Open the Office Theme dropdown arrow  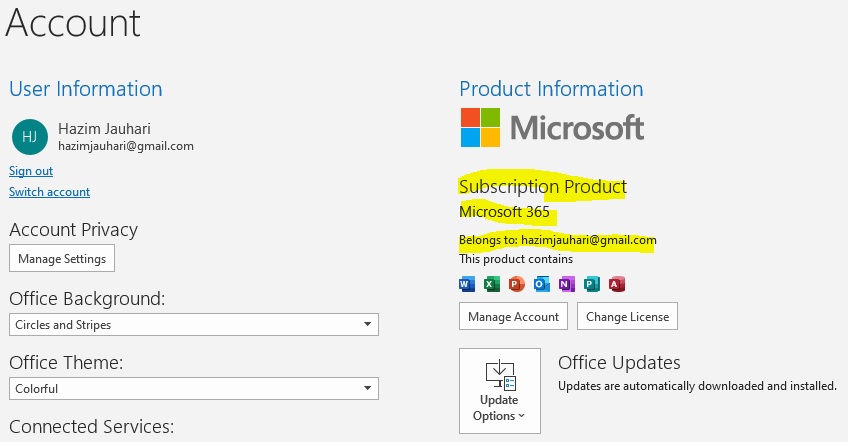tap(367, 388)
